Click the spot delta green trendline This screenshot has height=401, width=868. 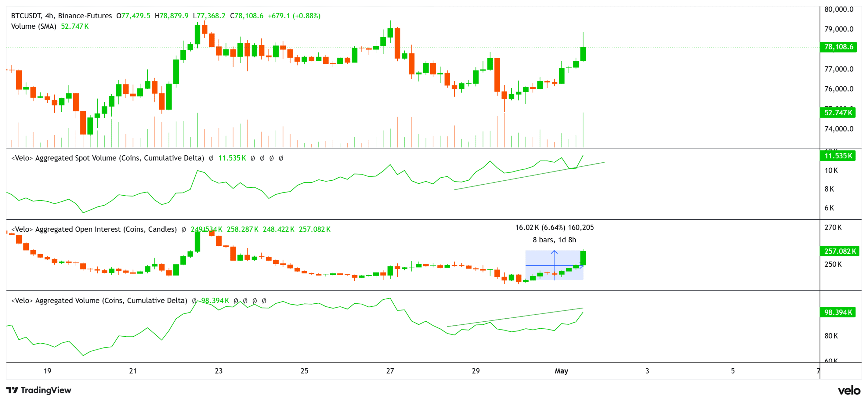click(529, 176)
